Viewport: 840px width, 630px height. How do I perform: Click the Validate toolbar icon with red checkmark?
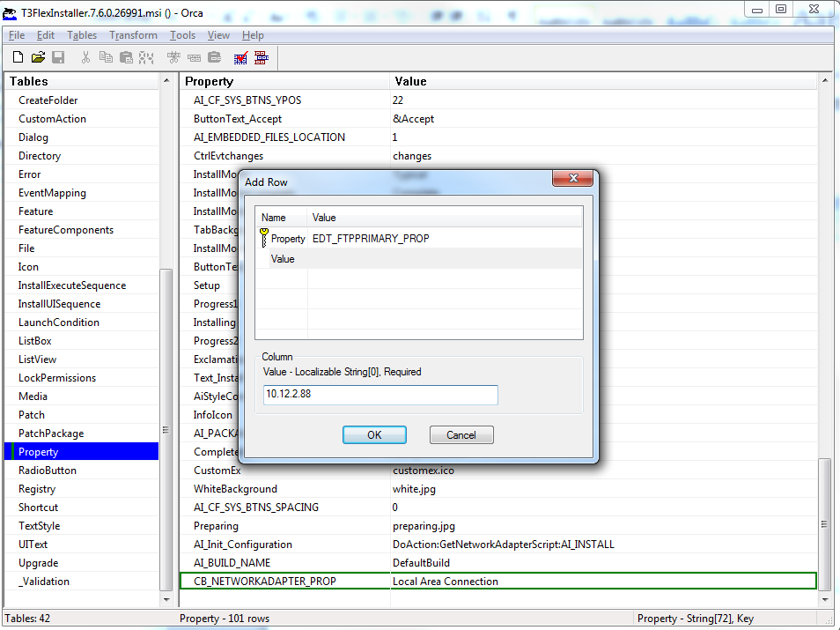[241, 57]
